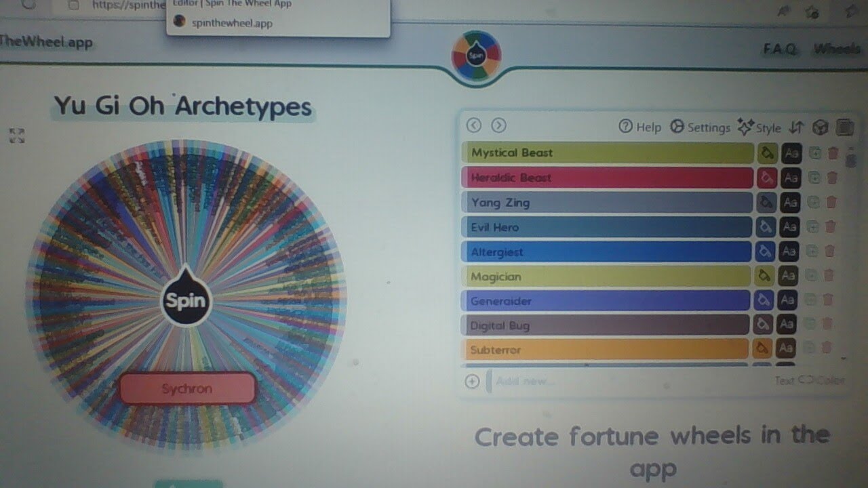Edit Digital Bug text style

(787, 325)
